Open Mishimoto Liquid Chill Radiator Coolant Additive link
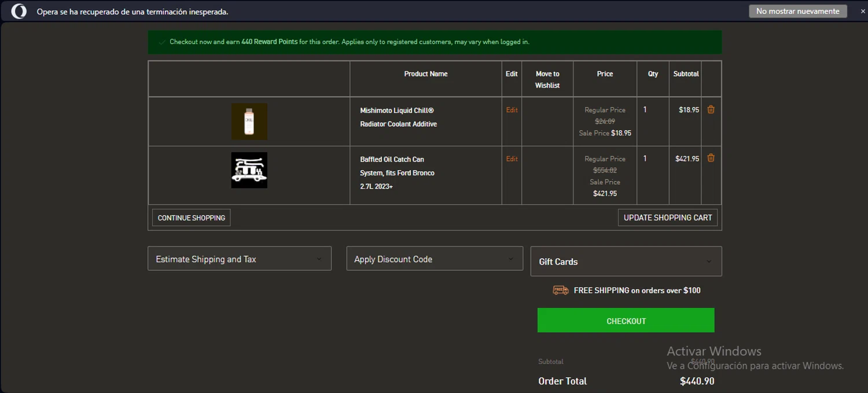The width and height of the screenshot is (868, 393). click(398, 117)
